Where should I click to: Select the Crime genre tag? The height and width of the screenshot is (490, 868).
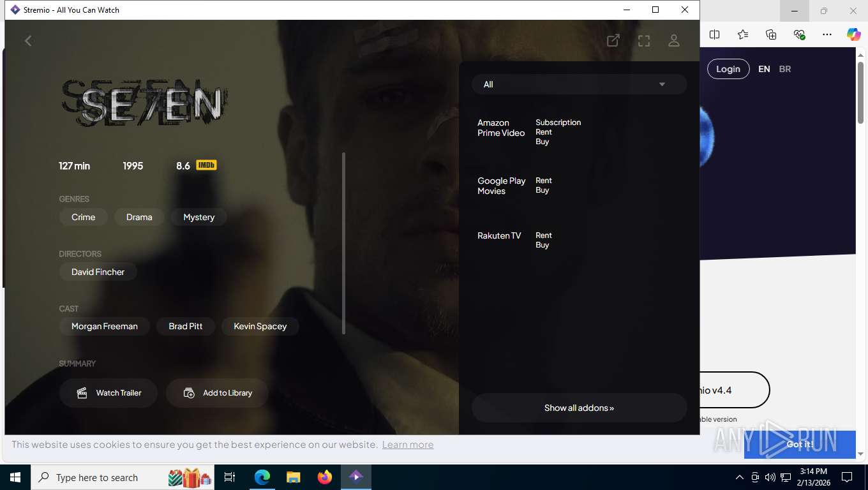tap(83, 217)
